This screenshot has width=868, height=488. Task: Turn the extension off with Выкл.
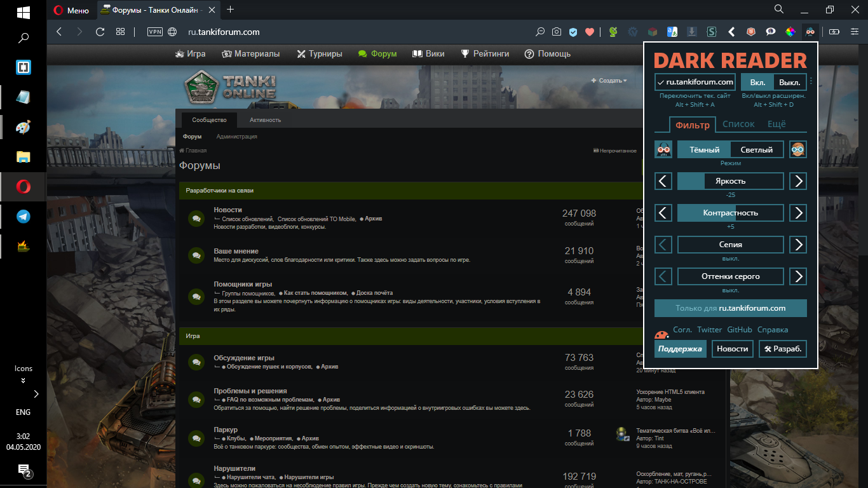(790, 82)
